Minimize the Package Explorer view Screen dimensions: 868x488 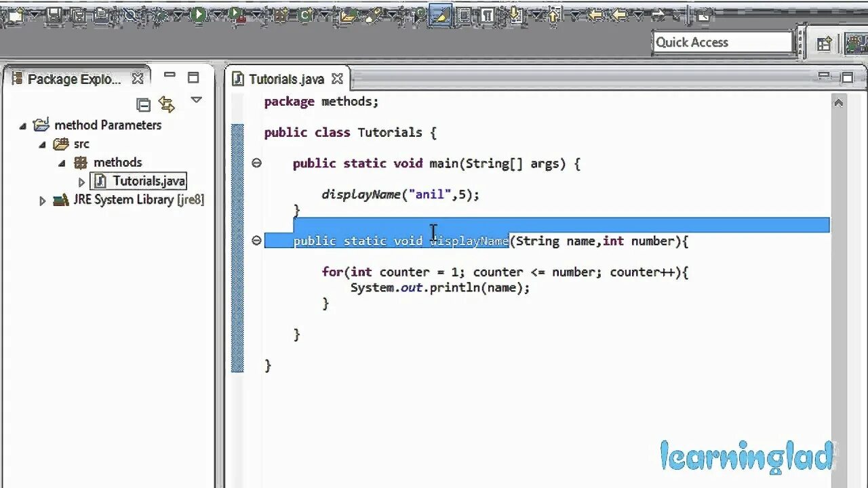coord(170,76)
